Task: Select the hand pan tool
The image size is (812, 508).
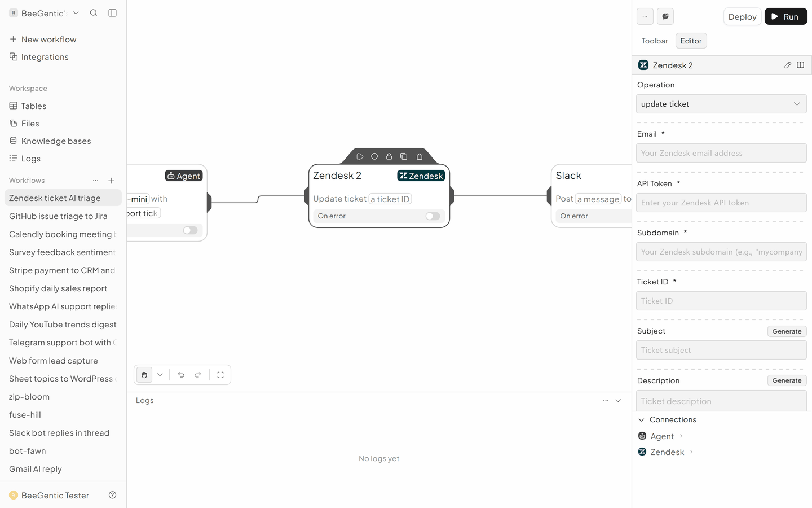Action: pyautogui.click(x=144, y=375)
